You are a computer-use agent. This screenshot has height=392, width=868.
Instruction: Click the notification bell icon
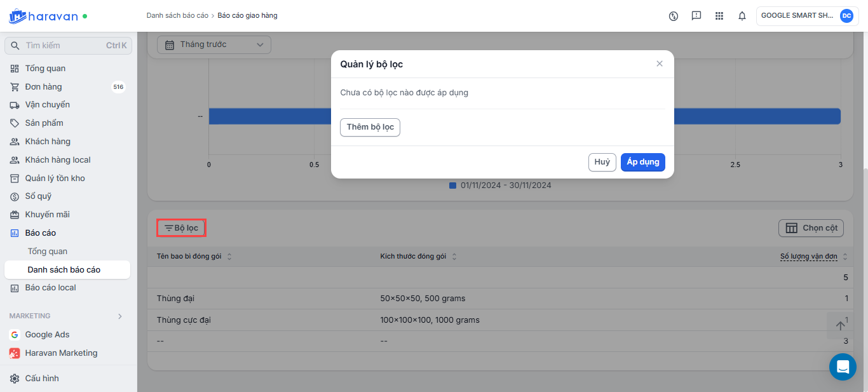(742, 16)
